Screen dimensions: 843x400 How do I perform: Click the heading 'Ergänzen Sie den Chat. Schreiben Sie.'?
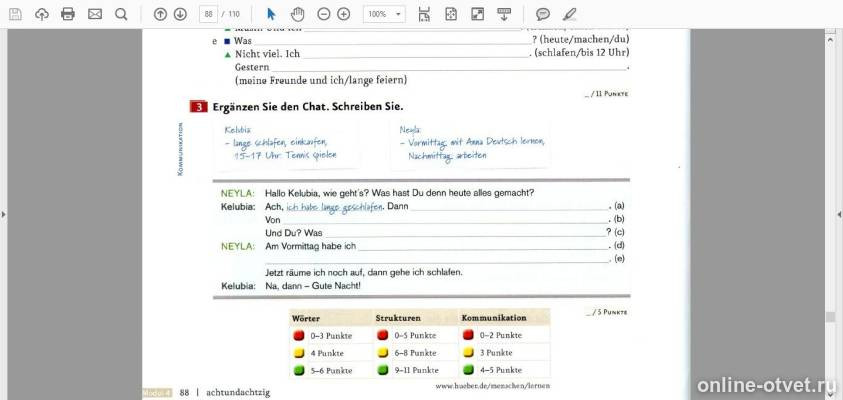pyautogui.click(x=308, y=106)
